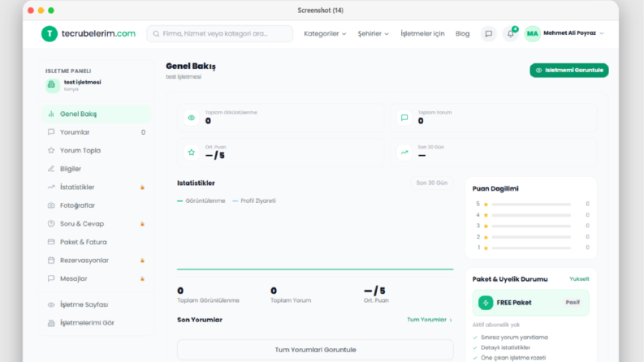644x362 pixels.
Task: Open the İşletme Sayfası link
Action: point(96,304)
